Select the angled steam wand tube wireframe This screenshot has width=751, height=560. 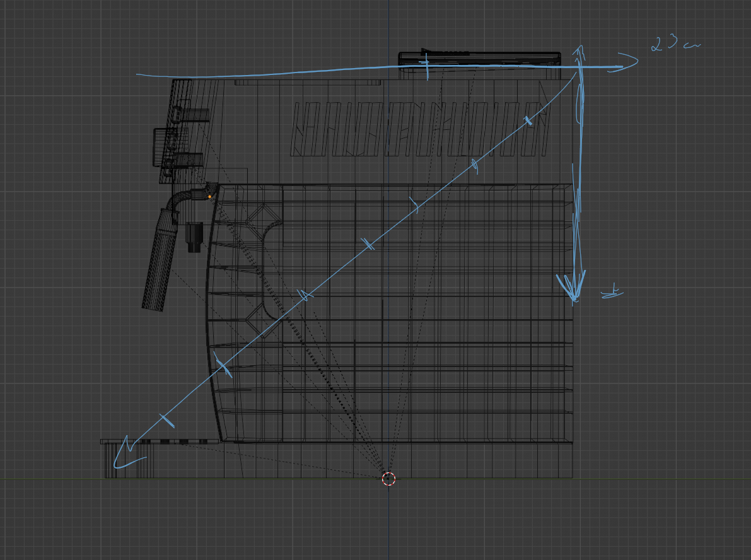158,262
